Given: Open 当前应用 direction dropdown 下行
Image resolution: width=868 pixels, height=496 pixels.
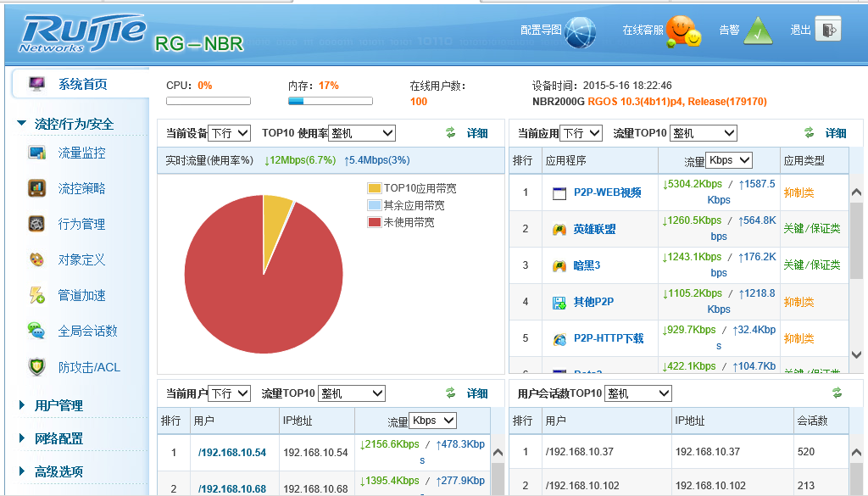Looking at the screenshot, I should tap(581, 133).
